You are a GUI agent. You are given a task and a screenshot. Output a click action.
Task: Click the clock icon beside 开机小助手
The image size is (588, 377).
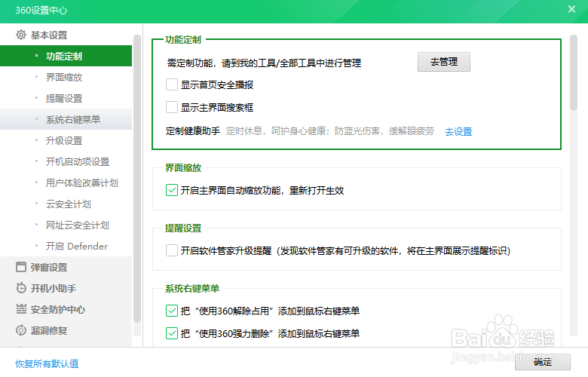(x=21, y=288)
